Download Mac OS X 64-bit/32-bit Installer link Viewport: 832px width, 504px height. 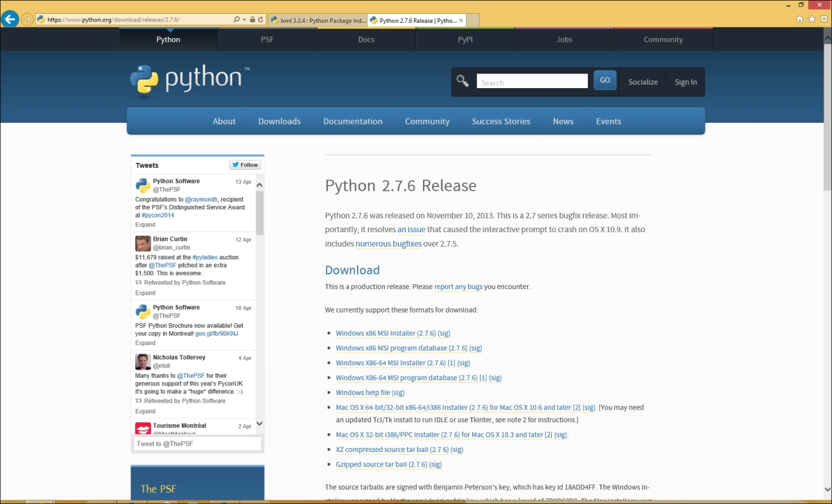(x=458, y=408)
